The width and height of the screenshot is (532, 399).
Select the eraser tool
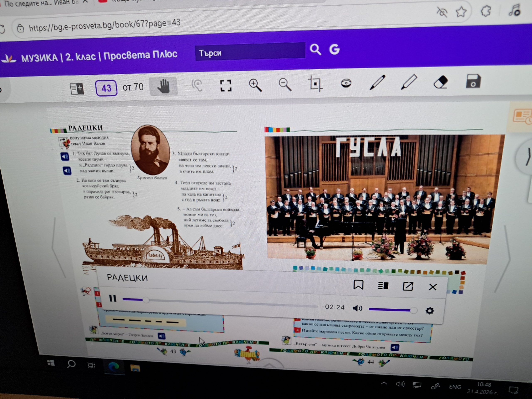(x=441, y=82)
